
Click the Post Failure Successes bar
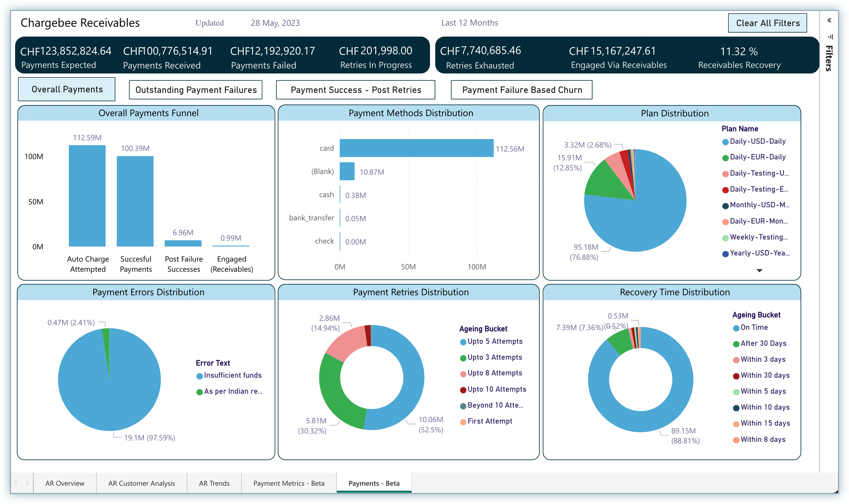point(183,243)
